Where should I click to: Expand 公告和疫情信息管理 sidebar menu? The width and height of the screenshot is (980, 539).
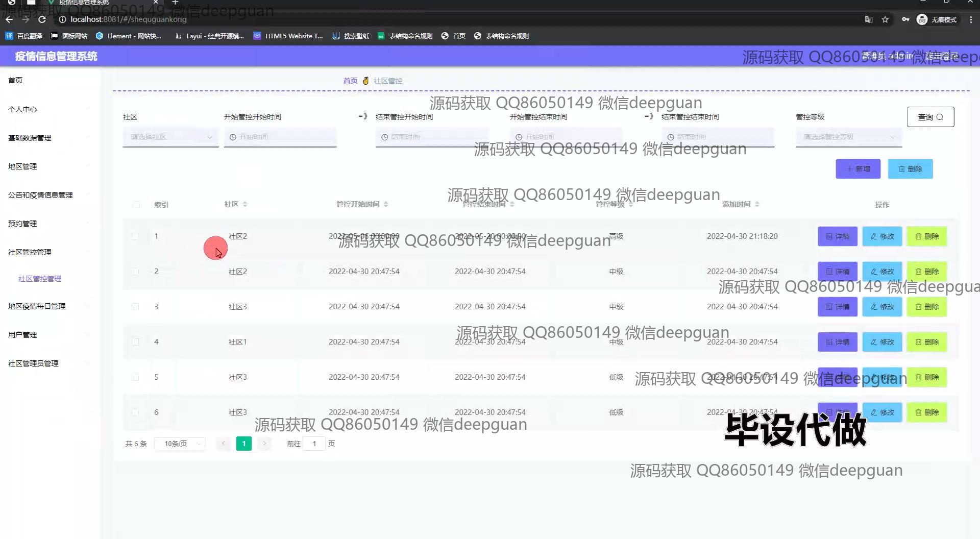pos(49,195)
